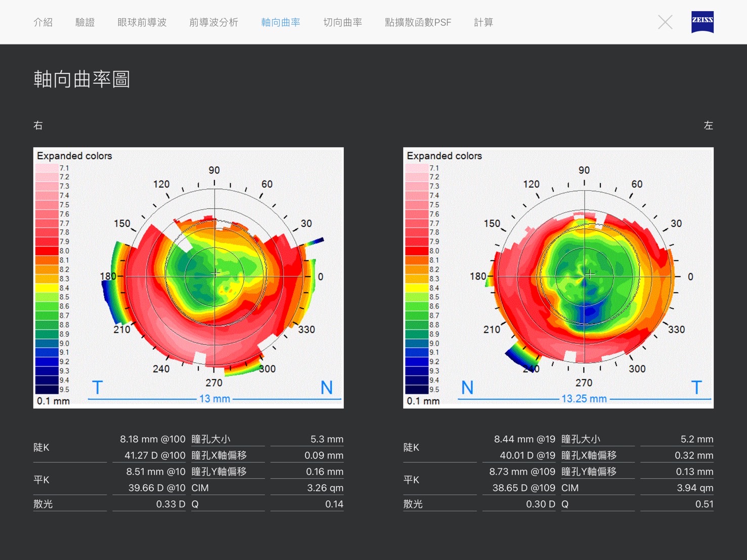Click the 8.7 green swatch in right legend
The image size is (747, 560).
coord(47,315)
